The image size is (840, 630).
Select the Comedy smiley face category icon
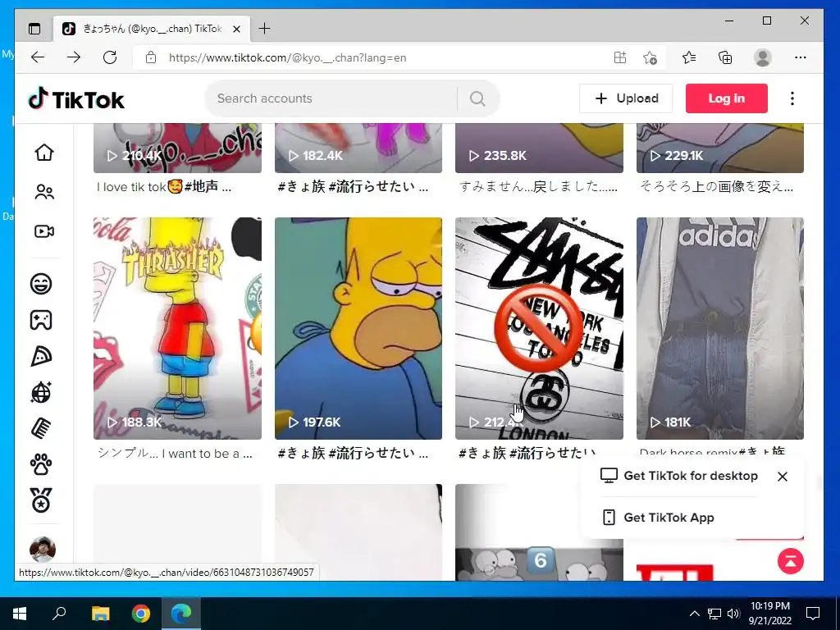41,283
